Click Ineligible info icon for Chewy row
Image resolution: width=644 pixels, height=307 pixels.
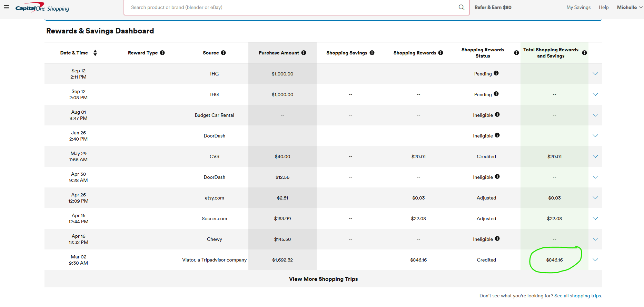(497, 238)
